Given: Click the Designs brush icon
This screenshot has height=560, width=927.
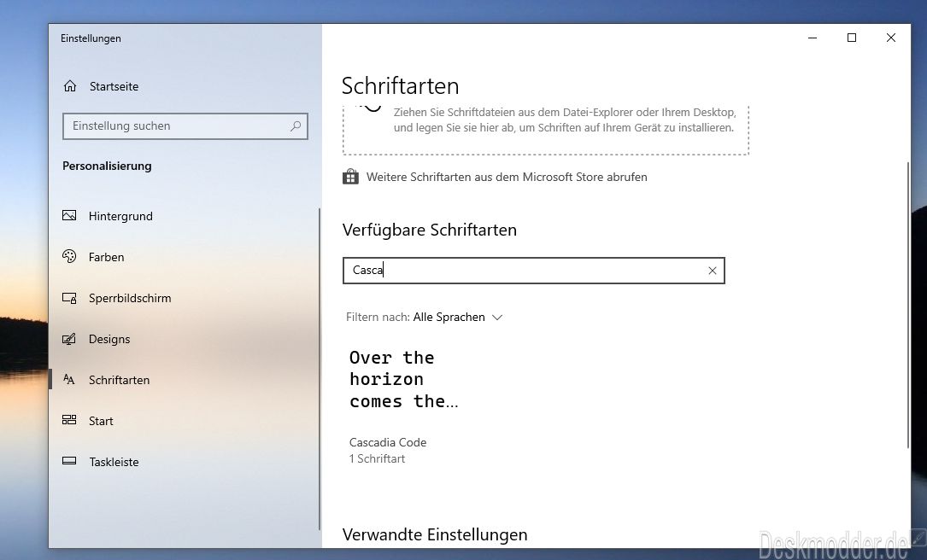Looking at the screenshot, I should pyautogui.click(x=69, y=339).
